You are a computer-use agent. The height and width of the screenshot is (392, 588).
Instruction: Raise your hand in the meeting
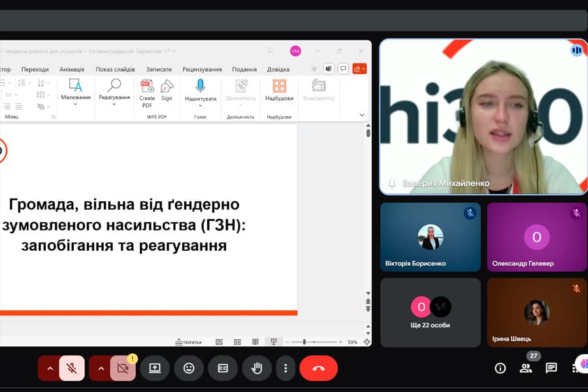[257, 368]
